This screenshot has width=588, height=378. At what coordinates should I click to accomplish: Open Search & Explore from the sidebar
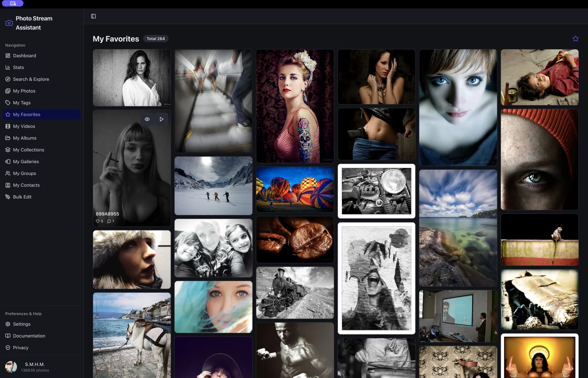31,79
